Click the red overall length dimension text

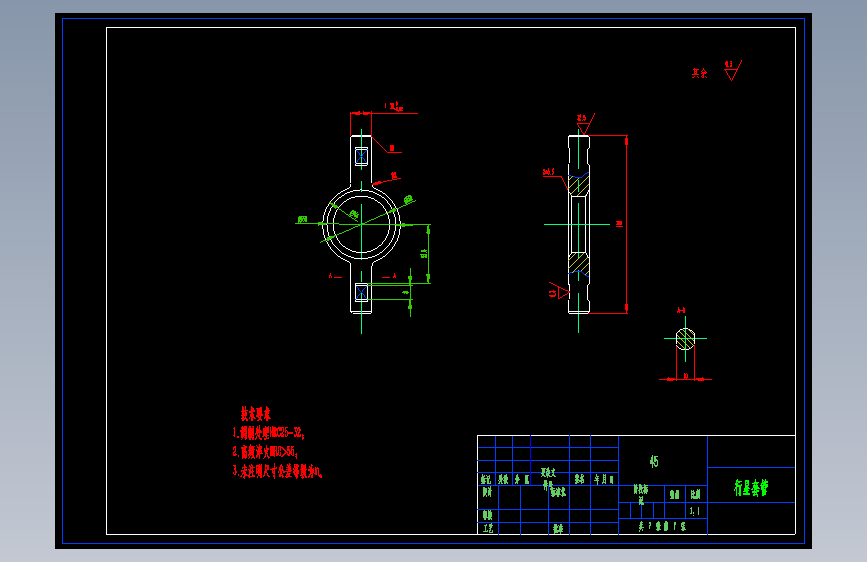(619, 224)
